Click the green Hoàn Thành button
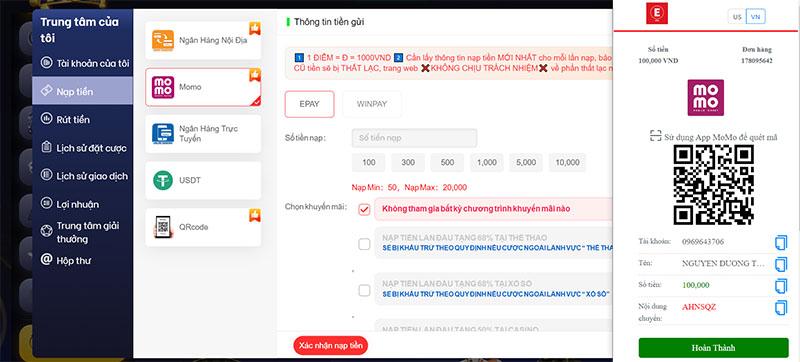The width and height of the screenshot is (800, 362). point(713,348)
